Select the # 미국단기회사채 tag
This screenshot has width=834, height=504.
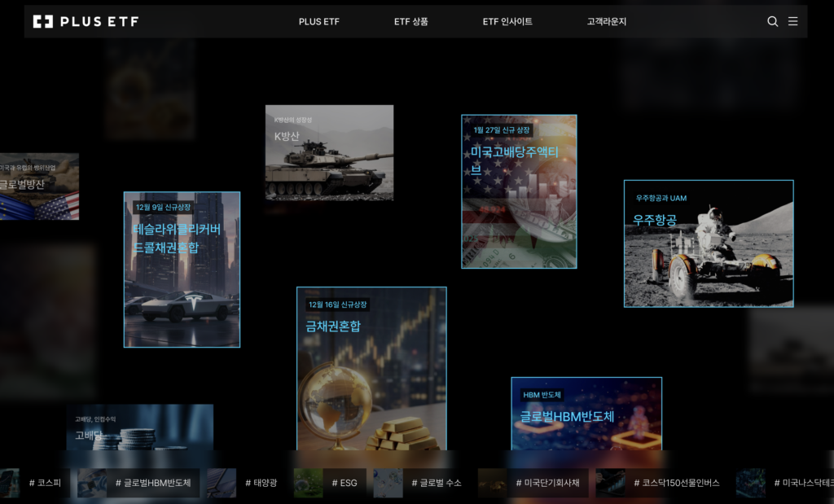pyautogui.click(x=546, y=483)
